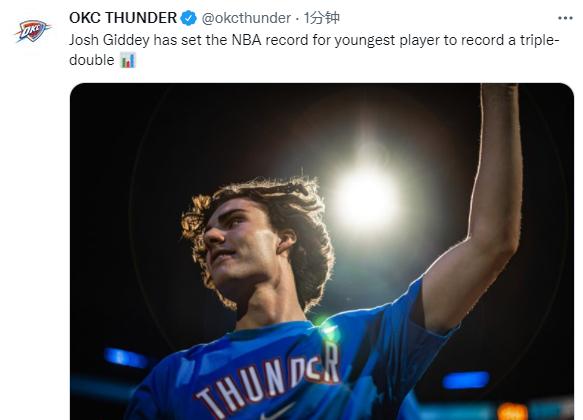Click the @okcthunder handle
This screenshot has height=420, width=583.
[246, 18]
